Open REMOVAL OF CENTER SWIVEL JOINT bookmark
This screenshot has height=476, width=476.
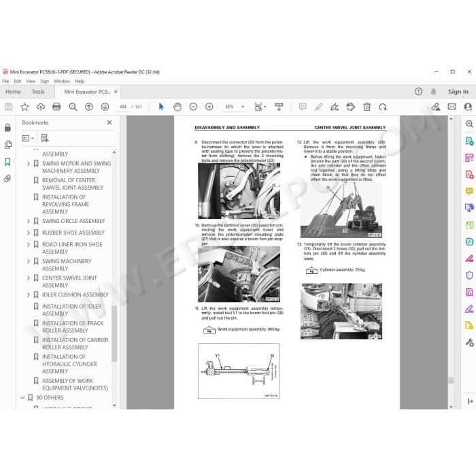point(73,184)
